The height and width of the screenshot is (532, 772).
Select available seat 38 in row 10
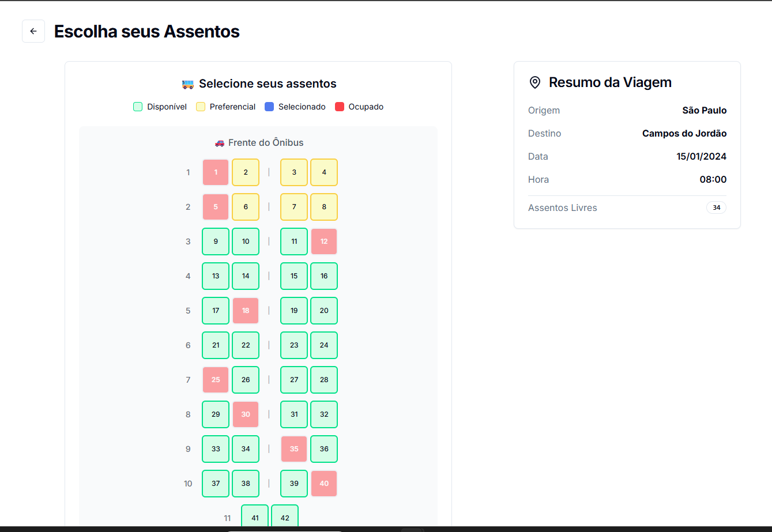[246, 484]
